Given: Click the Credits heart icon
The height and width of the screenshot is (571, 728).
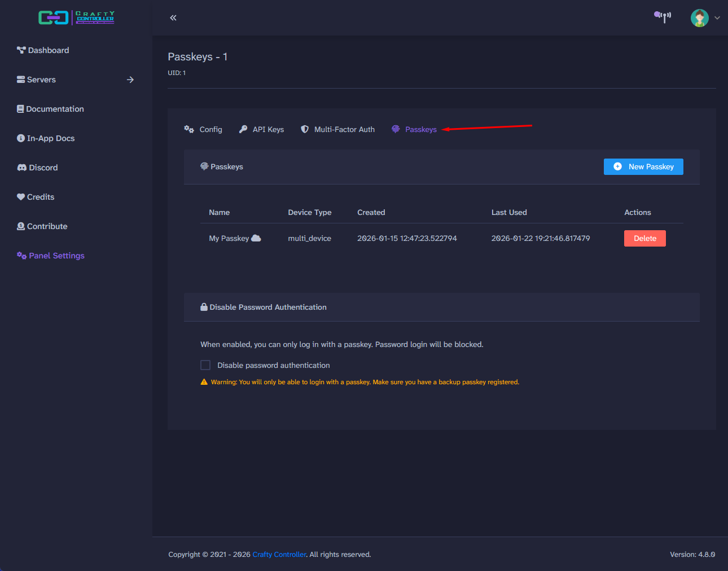Looking at the screenshot, I should [20, 196].
